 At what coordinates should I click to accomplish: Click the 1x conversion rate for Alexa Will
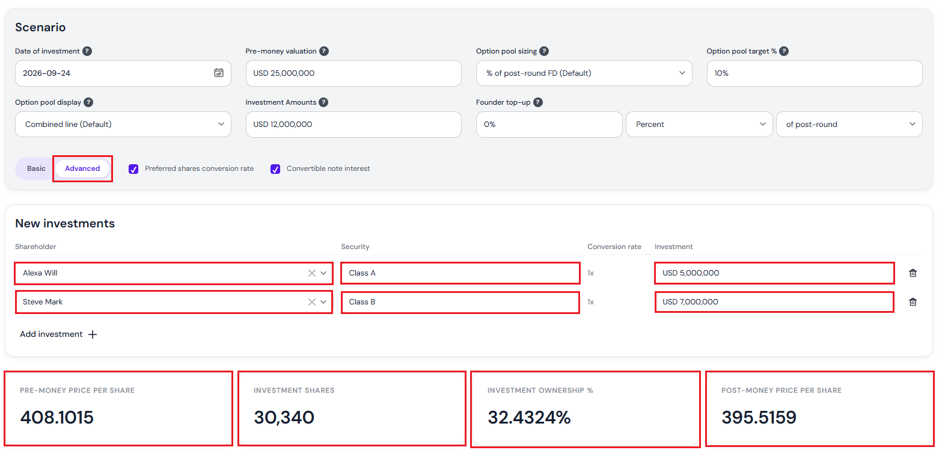[590, 273]
